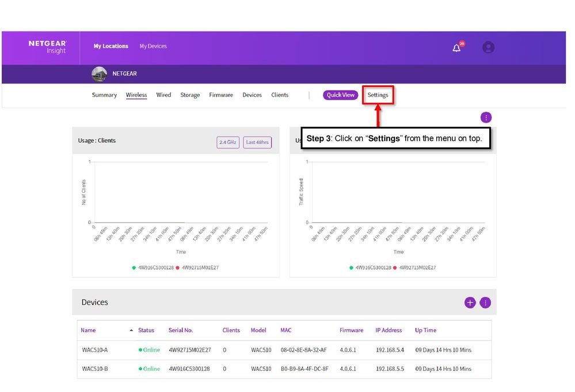The image size is (575, 392).
Task: Click the Devices panel heading
Action: tap(94, 302)
